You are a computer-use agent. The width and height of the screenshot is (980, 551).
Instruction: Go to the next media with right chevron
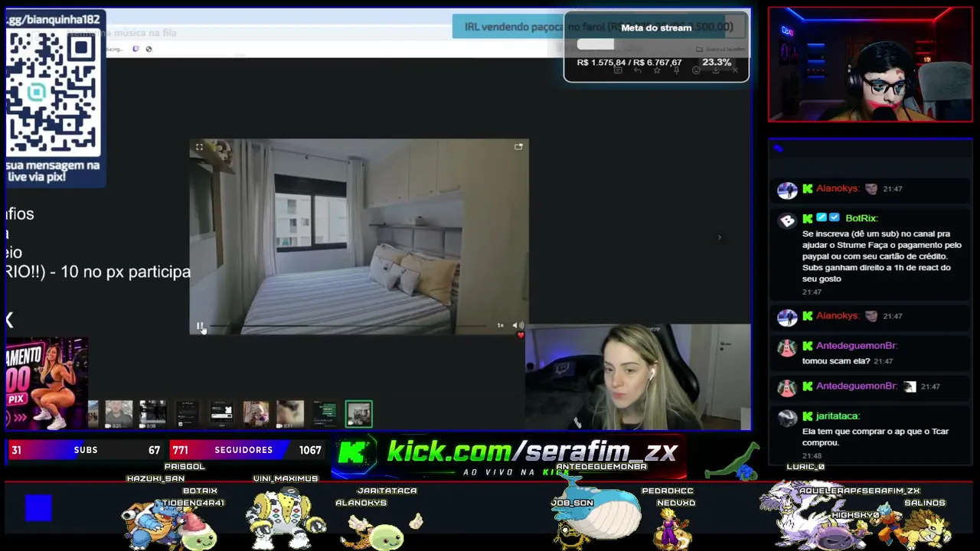coord(719,237)
